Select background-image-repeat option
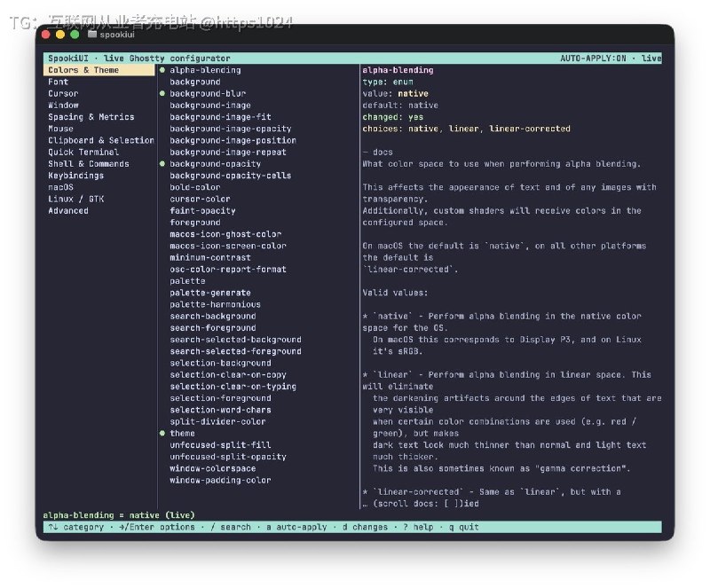This screenshot has height=588, width=710. 228,152
